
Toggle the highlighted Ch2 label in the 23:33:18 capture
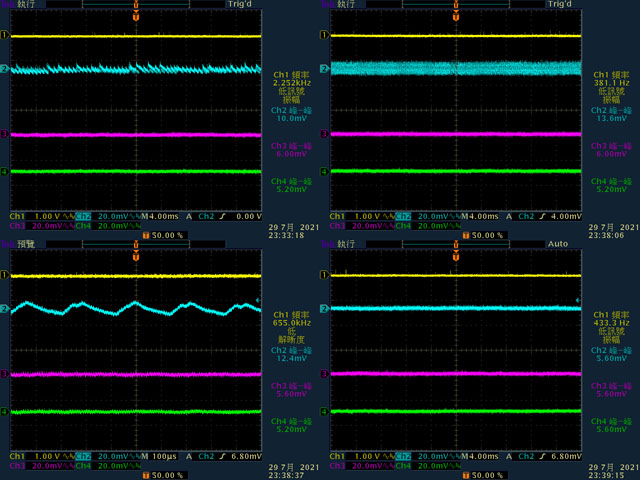[x=83, y=216]
